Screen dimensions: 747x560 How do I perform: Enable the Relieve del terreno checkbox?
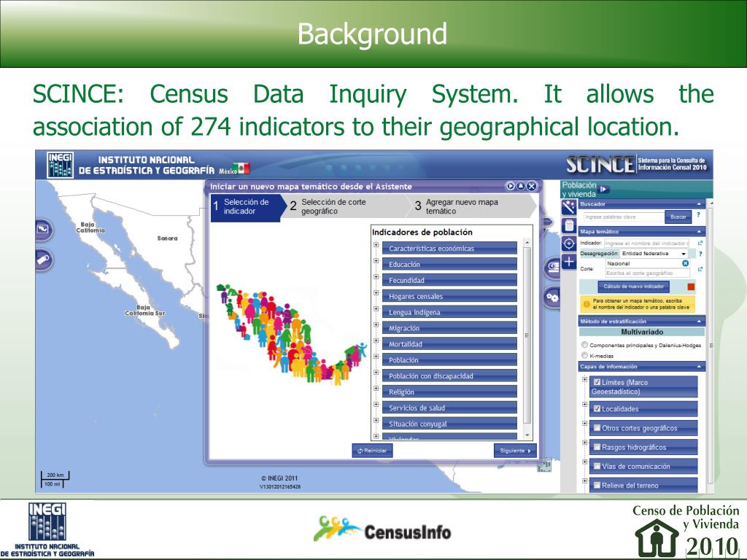coord(597,485)
